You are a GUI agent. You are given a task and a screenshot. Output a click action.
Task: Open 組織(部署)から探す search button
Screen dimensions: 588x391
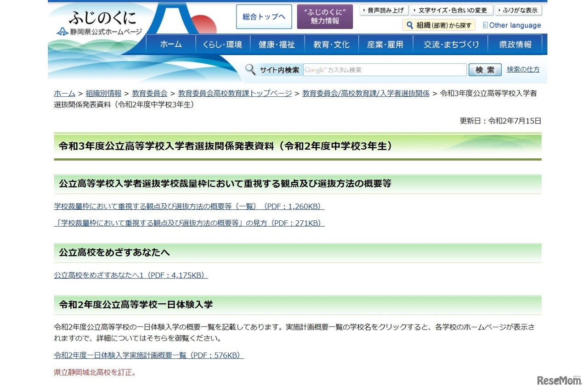(x=439, y=25)
